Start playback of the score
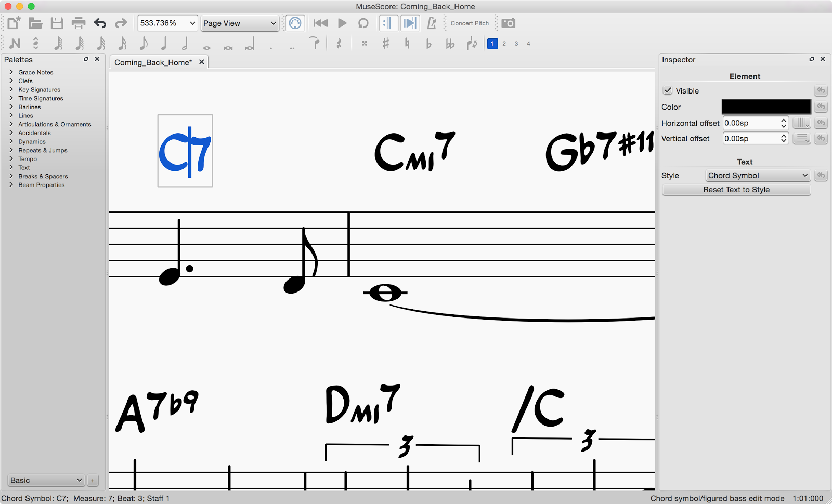832x504 pixels. tap(342, 23)
